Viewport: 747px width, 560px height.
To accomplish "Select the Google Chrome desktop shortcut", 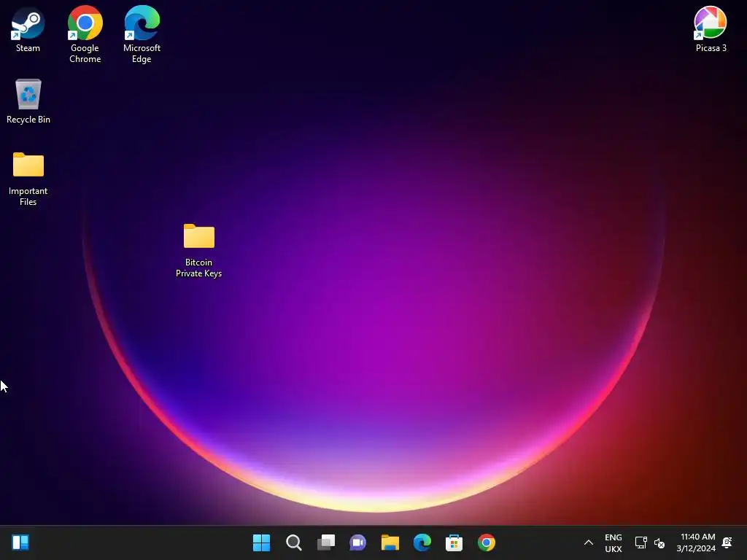I will (85, 34).
